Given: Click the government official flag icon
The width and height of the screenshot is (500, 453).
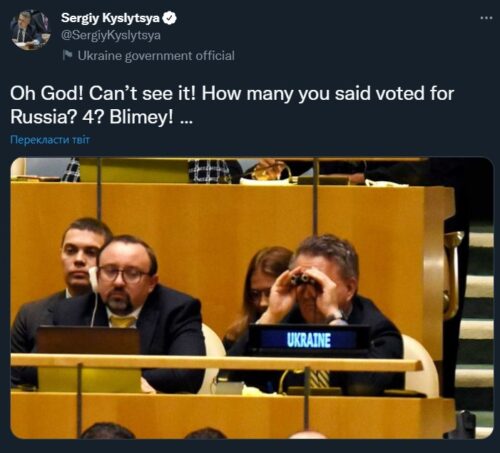Looking at the screenshot, I should (x=67, y=55).
